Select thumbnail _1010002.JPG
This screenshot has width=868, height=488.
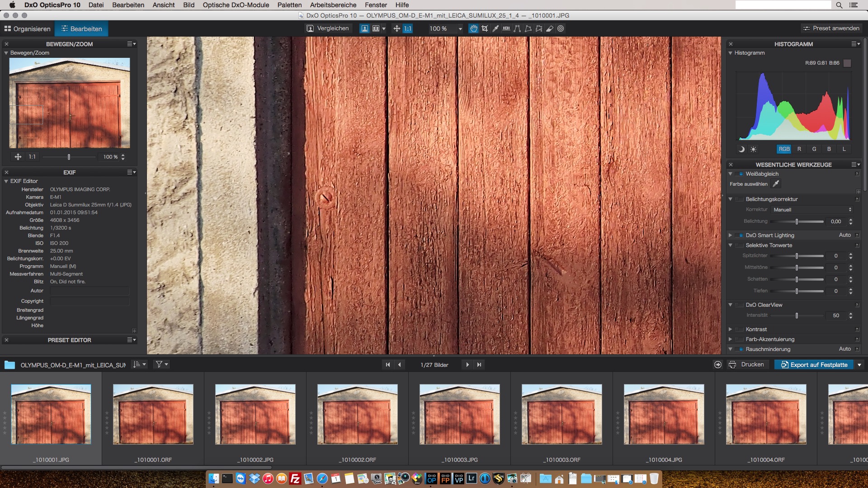tap(255, 415)
